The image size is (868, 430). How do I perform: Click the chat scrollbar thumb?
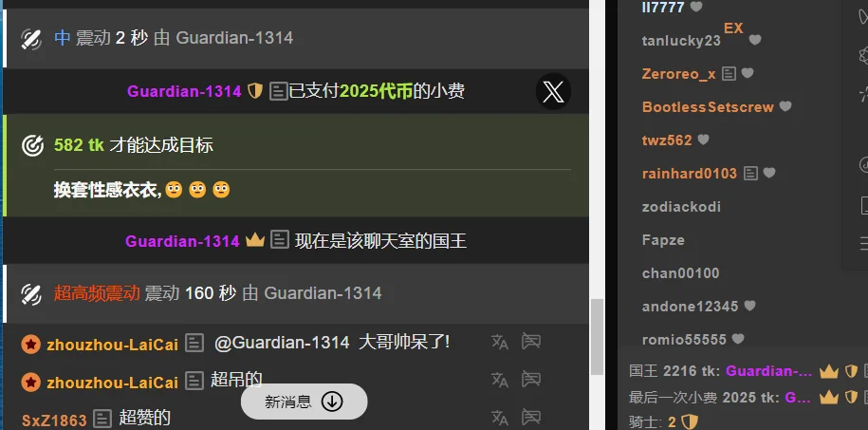tap(597, 337)
